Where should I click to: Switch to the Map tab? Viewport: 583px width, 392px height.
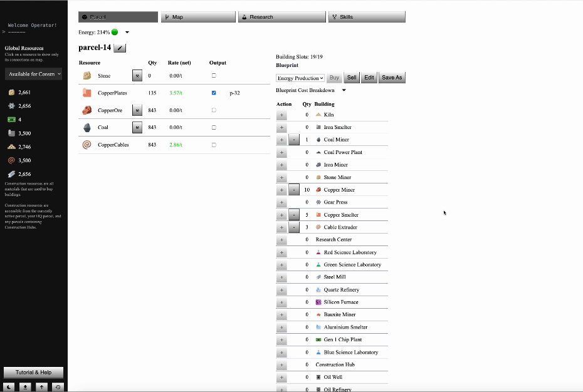pos(198,17)
